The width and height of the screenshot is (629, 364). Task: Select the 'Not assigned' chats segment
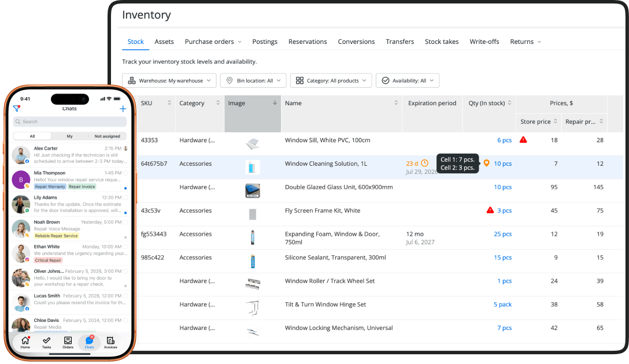click(x=107, y=136)
